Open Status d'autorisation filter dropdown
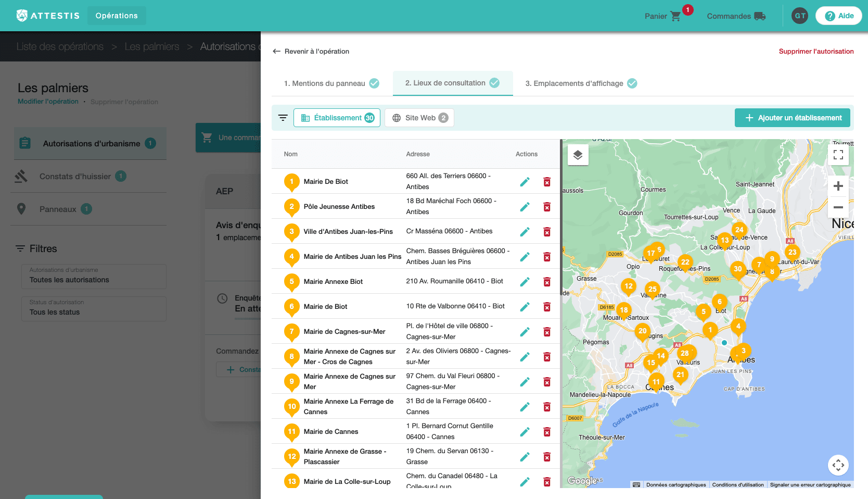This screenshot has height=499, width=868. click(x=94, y=308)
